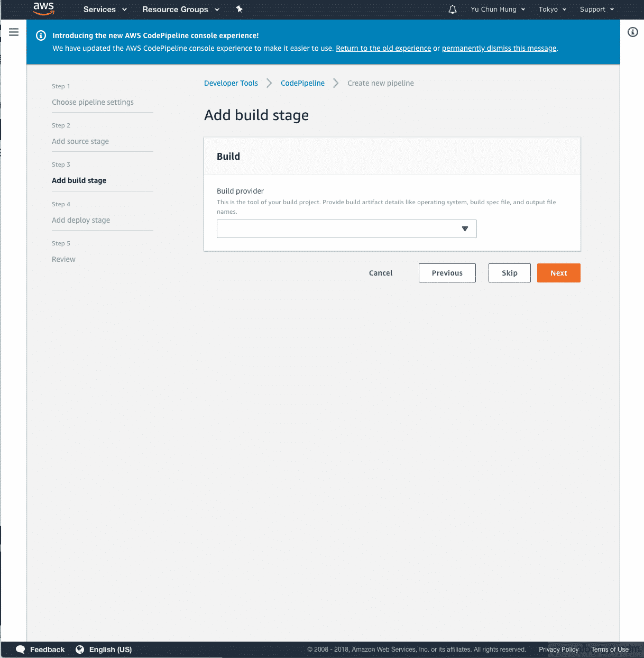Click the banner title about new CodePipeline experience
The height and width of the screenshot is (658, 644).
[155, 35]
